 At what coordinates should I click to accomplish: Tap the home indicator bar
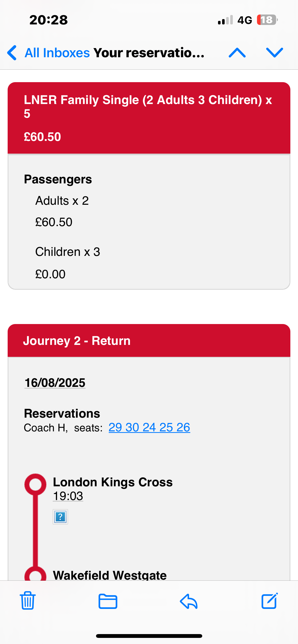click(149, 636)
